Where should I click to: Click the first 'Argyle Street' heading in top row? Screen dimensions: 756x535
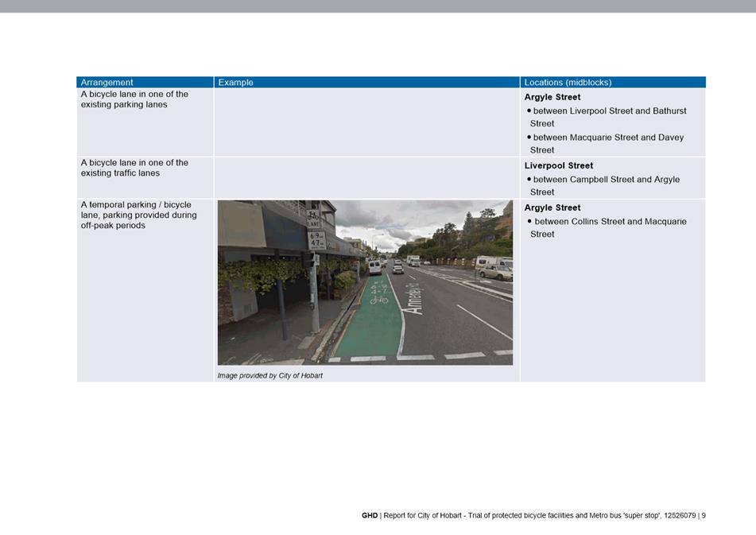(552, 97)
